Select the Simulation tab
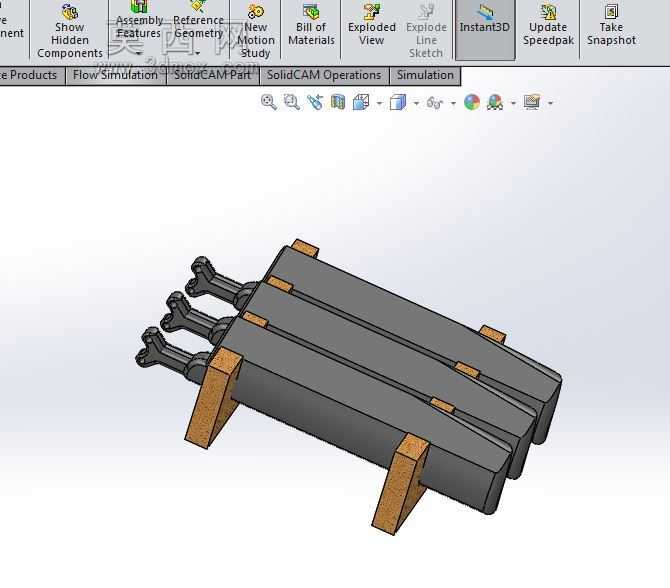The height and width of the screenshot is (588, 670). coord(425,76)
